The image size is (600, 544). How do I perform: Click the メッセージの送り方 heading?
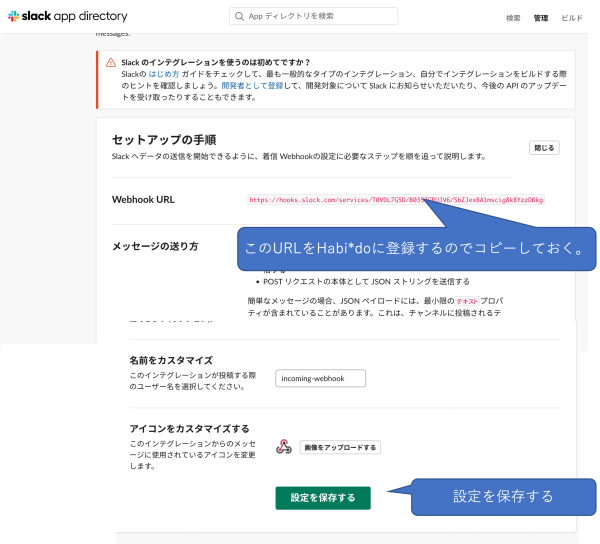point(155,246)
